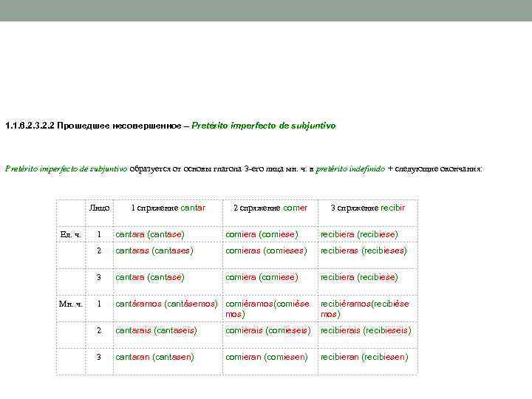This screenshot has width=532, height=399.
Task: Click the heading 'Прошедшее несовершенное'
Action: click(x=119, y=126)
